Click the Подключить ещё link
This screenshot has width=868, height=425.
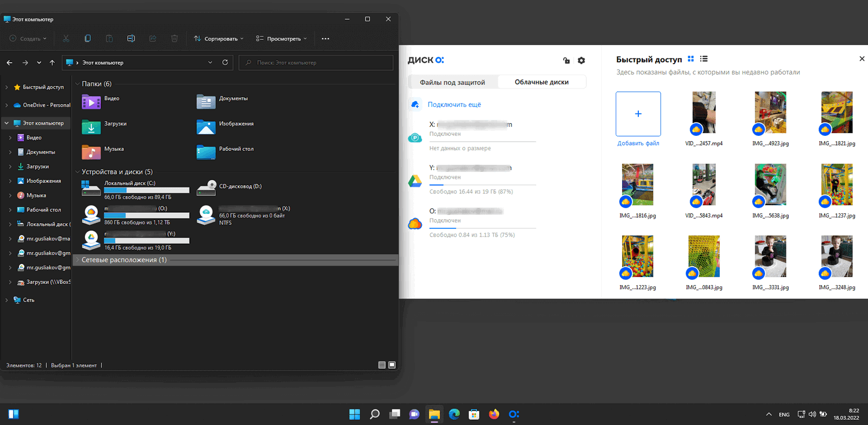(x=454, y=105)
